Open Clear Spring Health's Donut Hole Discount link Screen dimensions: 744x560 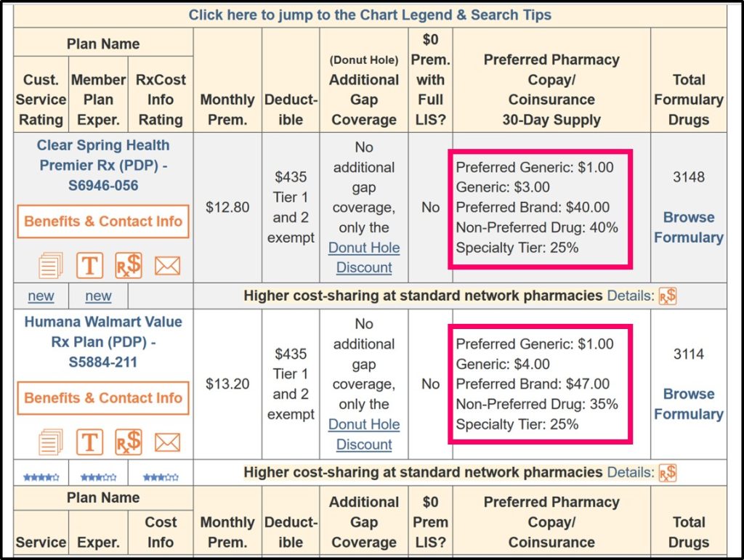(x=364, y=257)
